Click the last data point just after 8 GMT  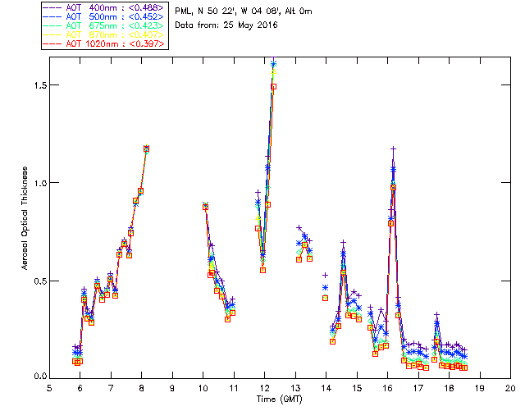[x=146, y=148]
